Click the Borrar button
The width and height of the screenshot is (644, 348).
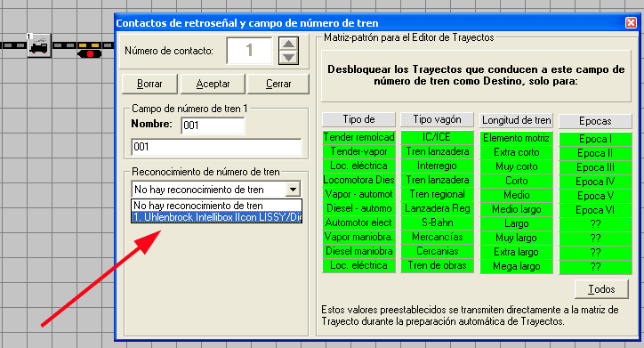pyautogui.click(x=149, y=84)
